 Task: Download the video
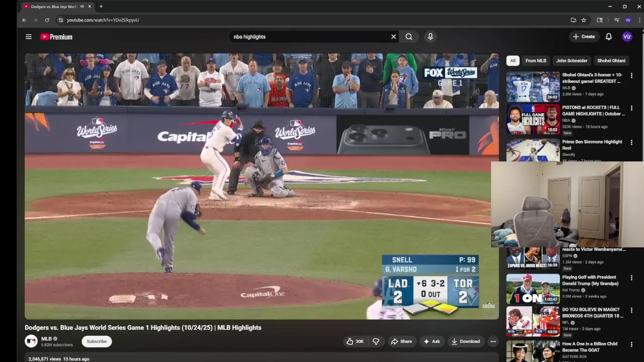point(465,341)
